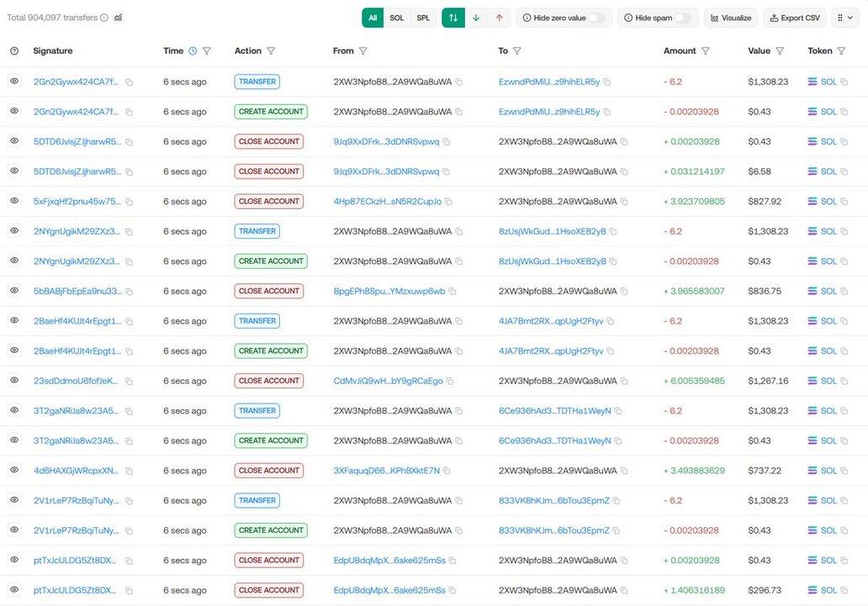Open the Token column filter dropdown
This screenshot has width=868, height=606.
pyautogui.click(x=840, y=51)
